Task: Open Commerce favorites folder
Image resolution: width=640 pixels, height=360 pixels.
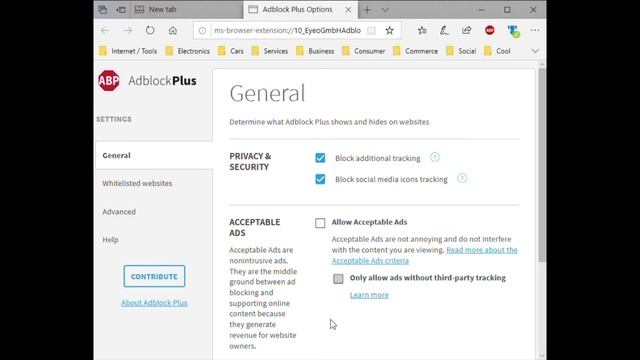Action: click(x=415, y=51)
